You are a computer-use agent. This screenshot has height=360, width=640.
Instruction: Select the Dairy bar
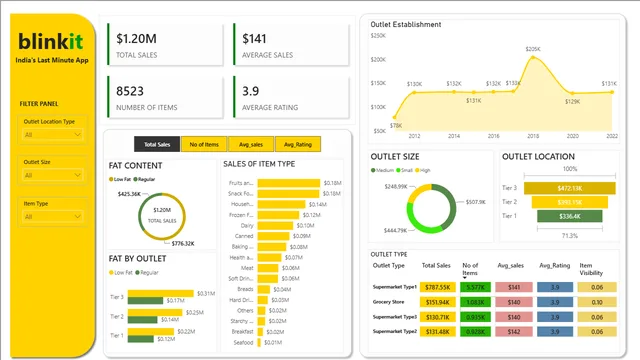tap(275, 225)
